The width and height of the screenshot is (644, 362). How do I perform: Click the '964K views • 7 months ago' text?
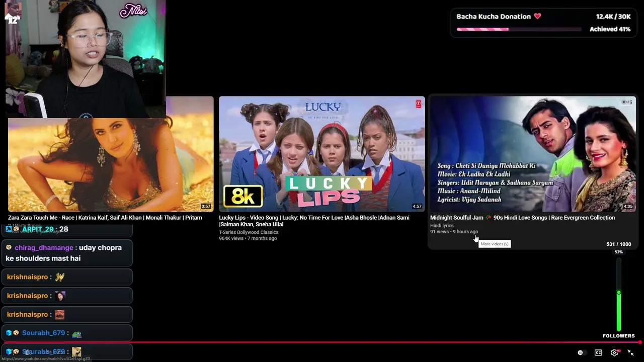[x=248, y=238]
